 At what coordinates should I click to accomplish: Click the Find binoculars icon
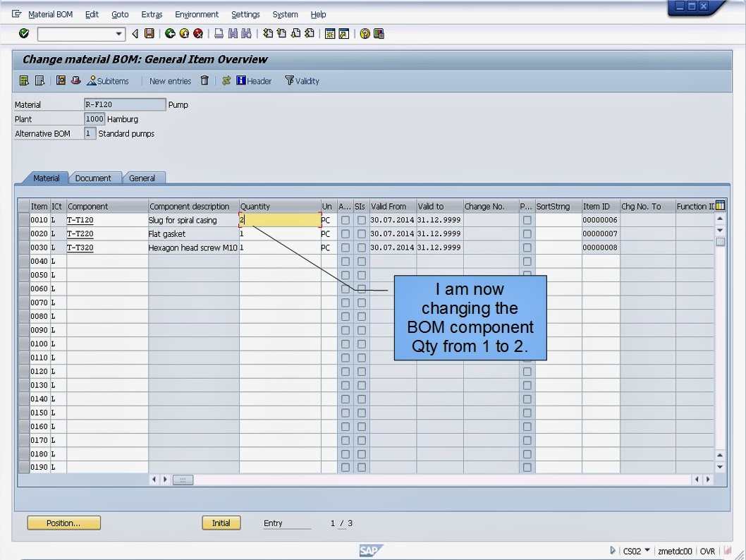point(233,33)
